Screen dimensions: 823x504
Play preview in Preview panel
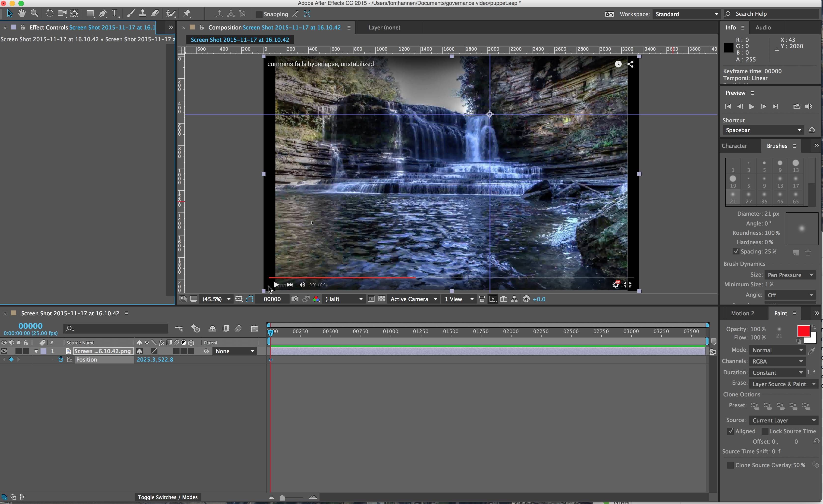coord(751,107)
